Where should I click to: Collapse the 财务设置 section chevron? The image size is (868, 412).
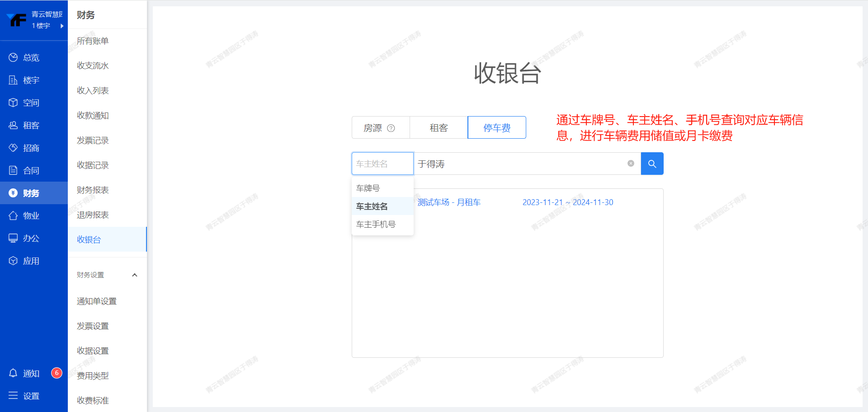[x=134, y=275]
